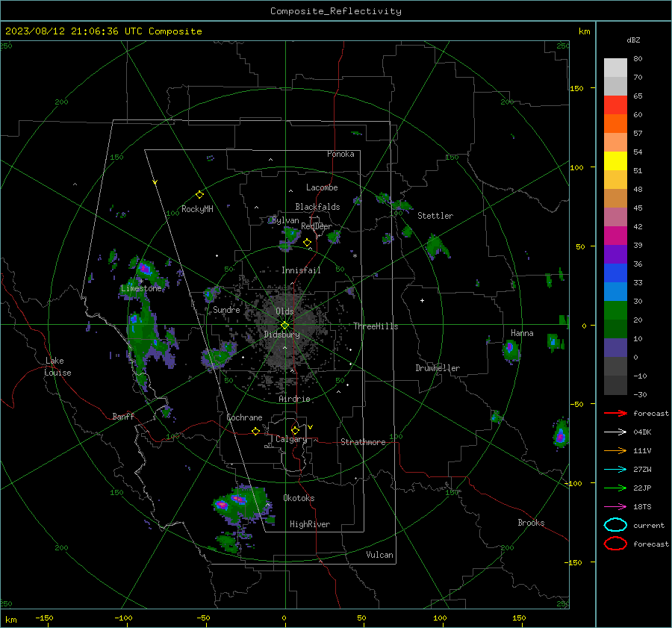
Task: Click the Brooks city label
Action: pos(531,523)
